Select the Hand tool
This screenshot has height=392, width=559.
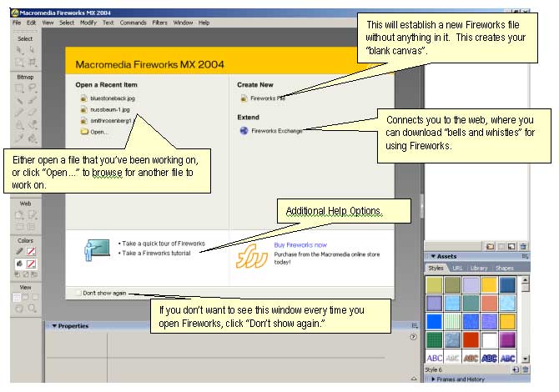[19, 309]
